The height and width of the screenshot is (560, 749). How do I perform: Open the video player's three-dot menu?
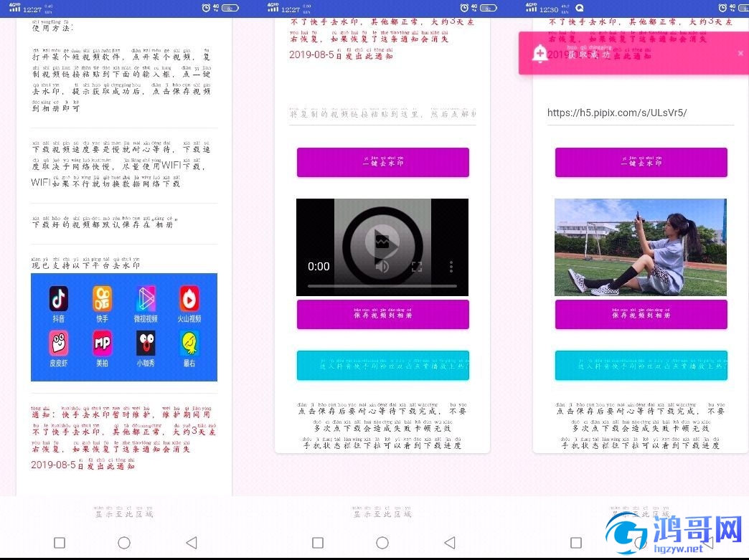coord(451,267)
